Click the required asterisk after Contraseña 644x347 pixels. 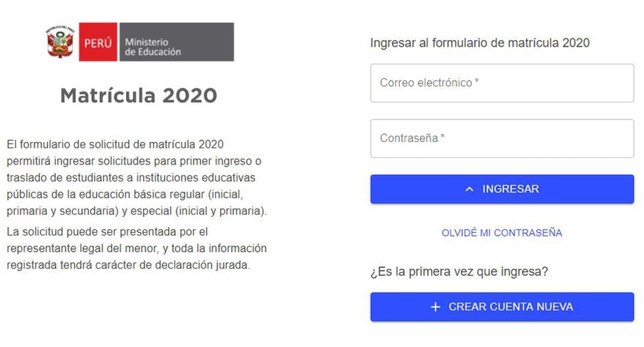[x=443, y=138]
